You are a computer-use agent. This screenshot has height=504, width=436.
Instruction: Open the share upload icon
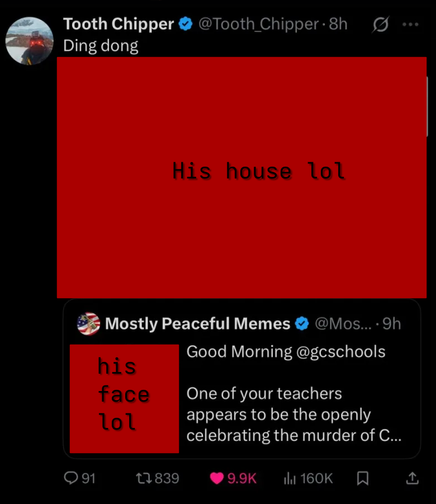412,478
